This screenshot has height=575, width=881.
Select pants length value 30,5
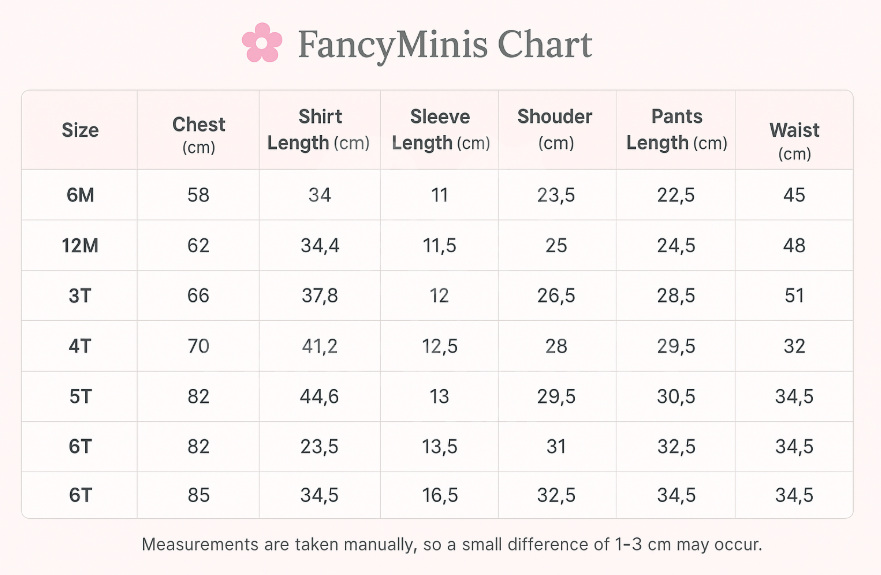coord(676,397)
